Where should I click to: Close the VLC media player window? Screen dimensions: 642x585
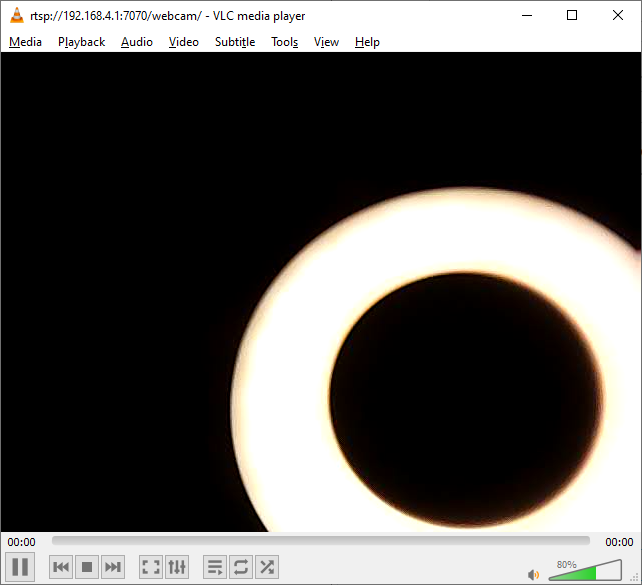[x=618, y=16]
